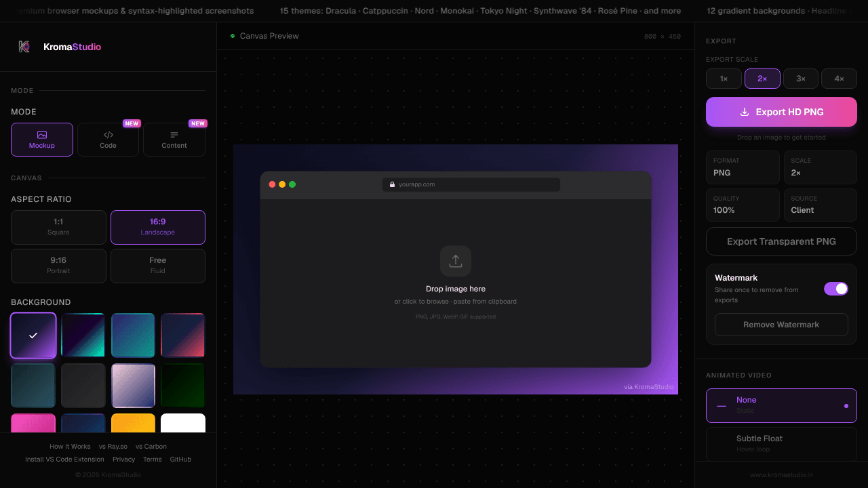868x488 pixels.
Task: Set export scale to 3×
Action: pos(801,79)
